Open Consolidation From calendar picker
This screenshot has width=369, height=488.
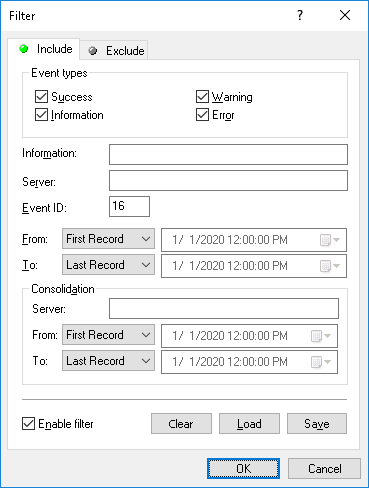click(321, 336)
